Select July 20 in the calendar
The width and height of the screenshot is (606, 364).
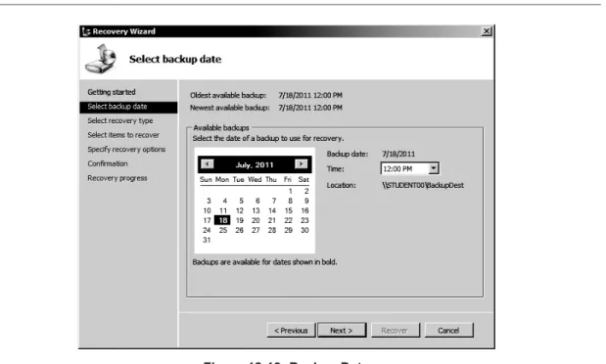tap(256, 220)
